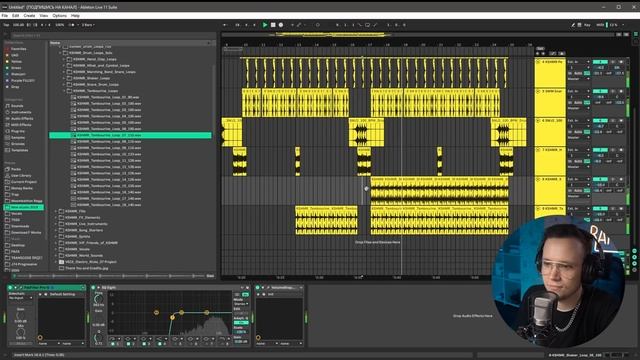Turn off the PadFilter device activator
This screenshot has height=360, width=640.
(x=10, y=288)
